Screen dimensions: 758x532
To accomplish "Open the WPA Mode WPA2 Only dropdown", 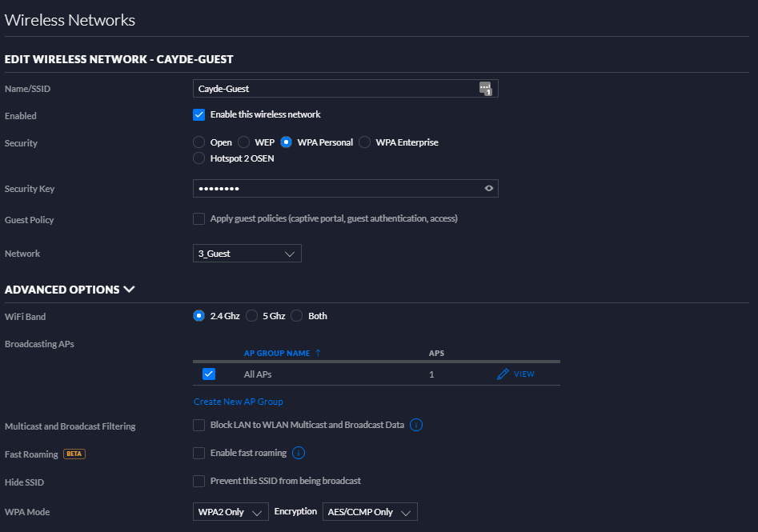I will 231,512.
